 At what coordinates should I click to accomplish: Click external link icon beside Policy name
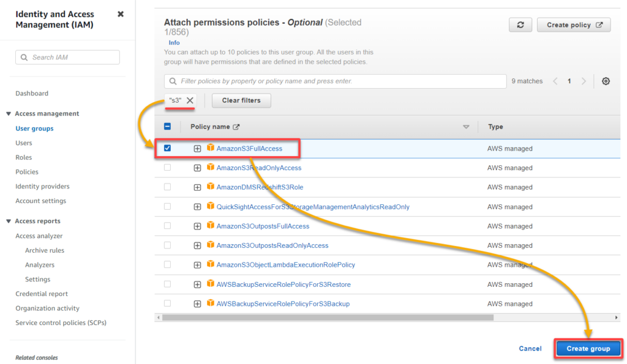pos(236,127)
